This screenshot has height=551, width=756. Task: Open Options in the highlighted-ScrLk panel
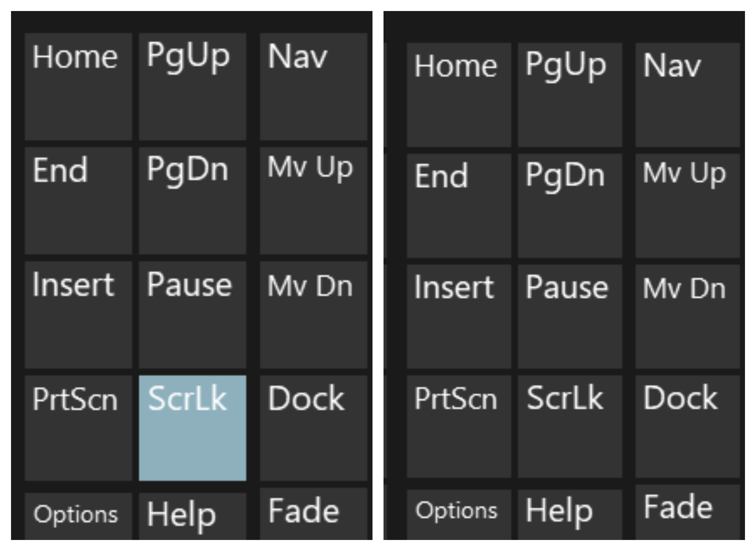click(x=78, y=516)
